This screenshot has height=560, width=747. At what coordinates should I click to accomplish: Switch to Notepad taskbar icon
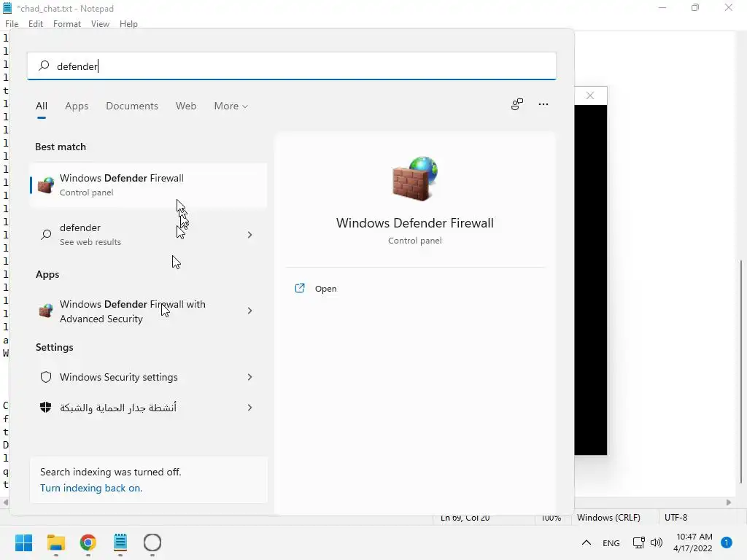coord(120,542)
